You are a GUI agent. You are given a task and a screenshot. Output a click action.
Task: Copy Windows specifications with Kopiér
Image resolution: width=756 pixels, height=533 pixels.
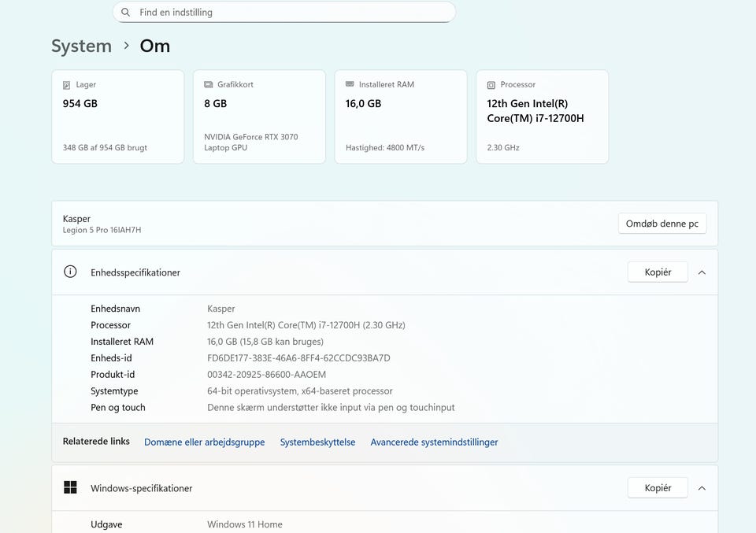tap(658, 488)
